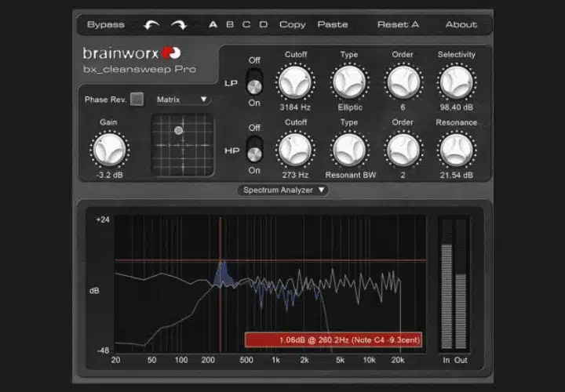Screen dimensions: 565x392
Task: Click the -3.2 dB gain value
Action: (x=110, y=175)
